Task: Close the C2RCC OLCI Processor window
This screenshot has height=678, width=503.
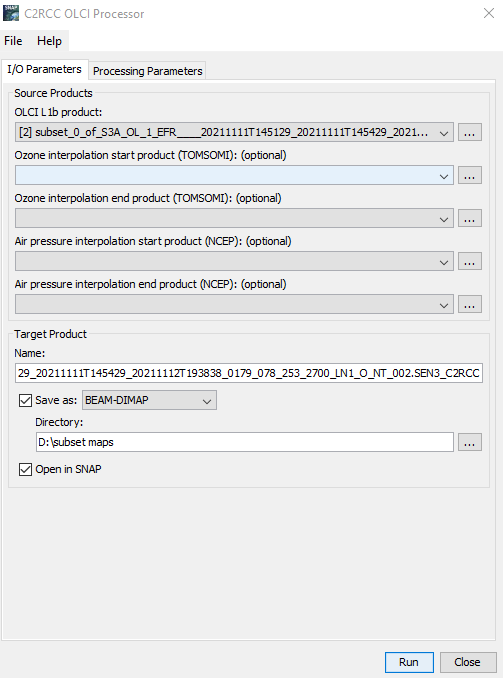Action: pyautogui.click(x=489, y=13)
